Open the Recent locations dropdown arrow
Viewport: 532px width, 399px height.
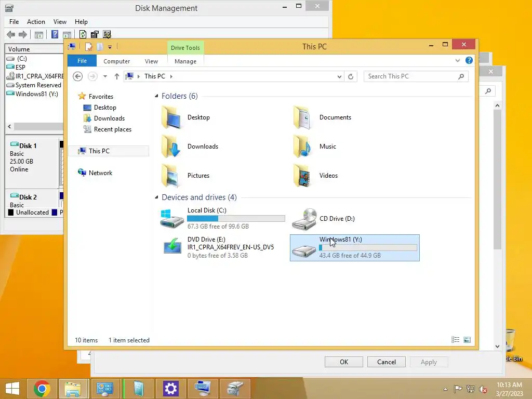pos(105,76)
